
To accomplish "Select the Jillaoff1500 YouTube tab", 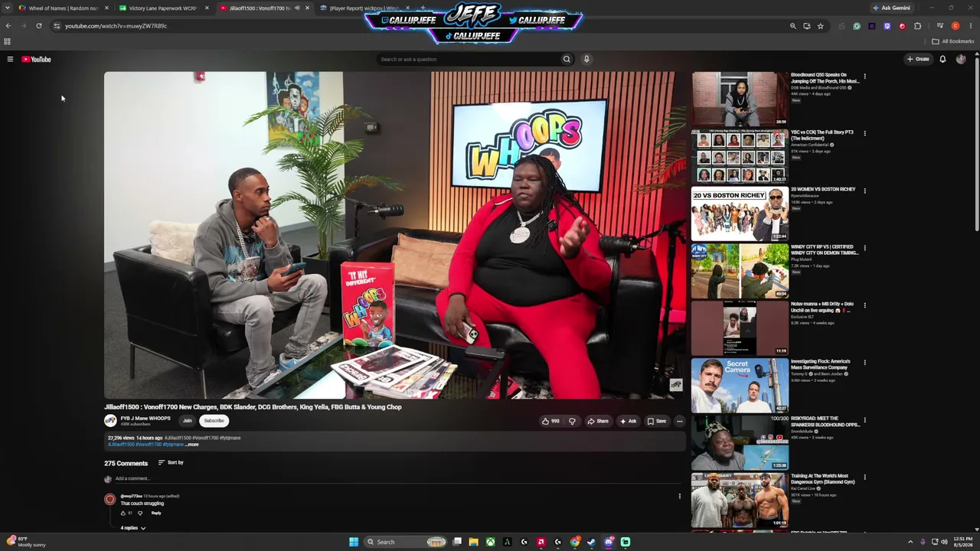I will [264, 8].
